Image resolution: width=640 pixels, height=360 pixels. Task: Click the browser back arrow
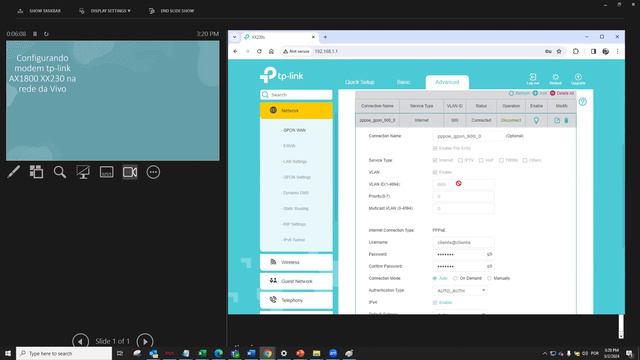[236, 51]
